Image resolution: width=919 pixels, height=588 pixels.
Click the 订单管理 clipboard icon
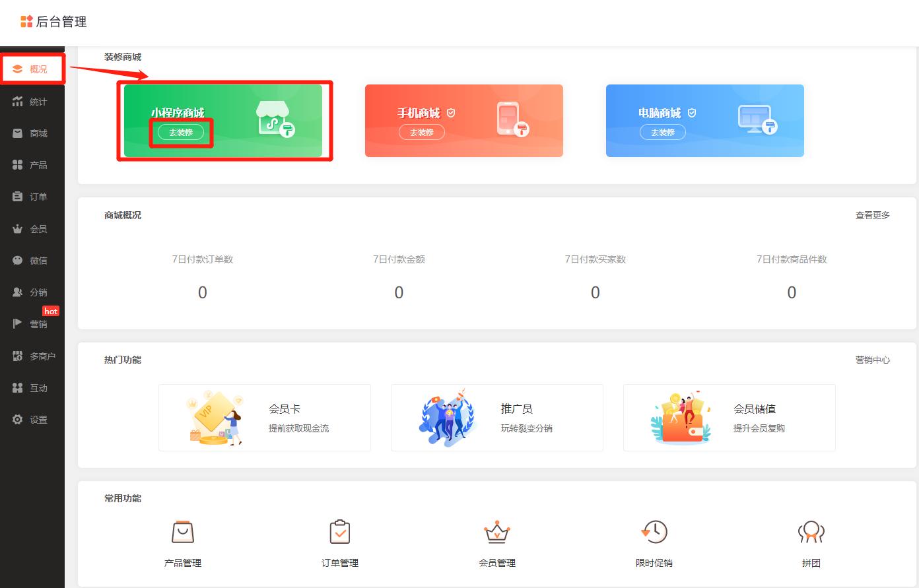[339, 531]
